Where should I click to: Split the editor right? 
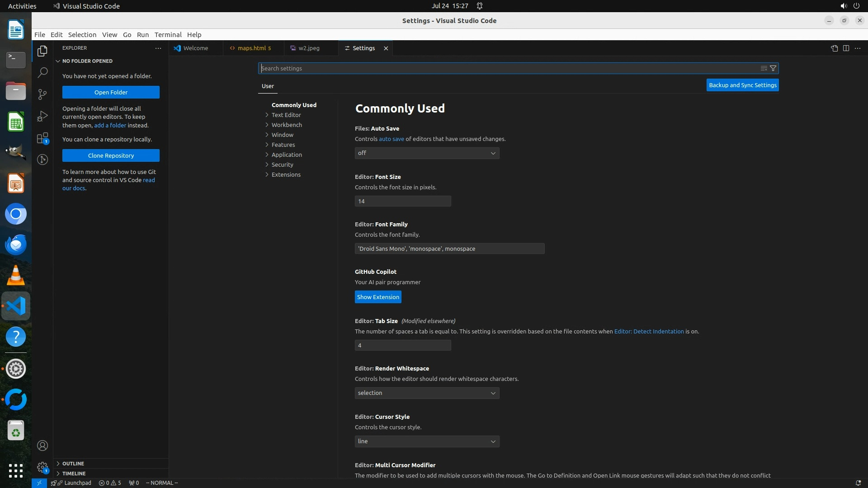coord(846,48)
